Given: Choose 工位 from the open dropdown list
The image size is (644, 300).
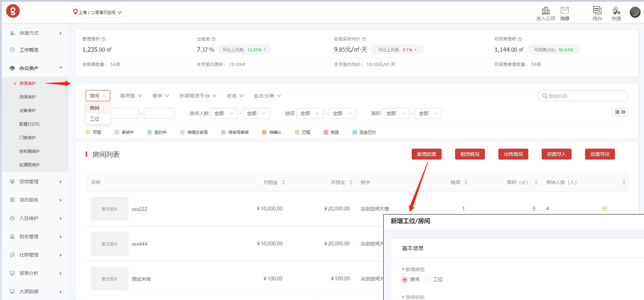Looking at the screenshot, I should pyautogui.click(x=95, y=119).
